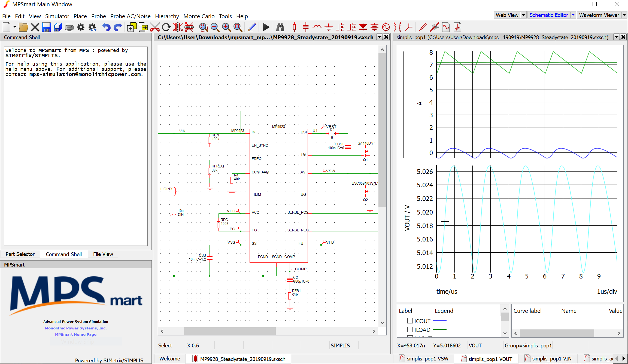Open simulator settings with the gear icon
The width and height of the screenshot is (628, 364).
[81, 27]
